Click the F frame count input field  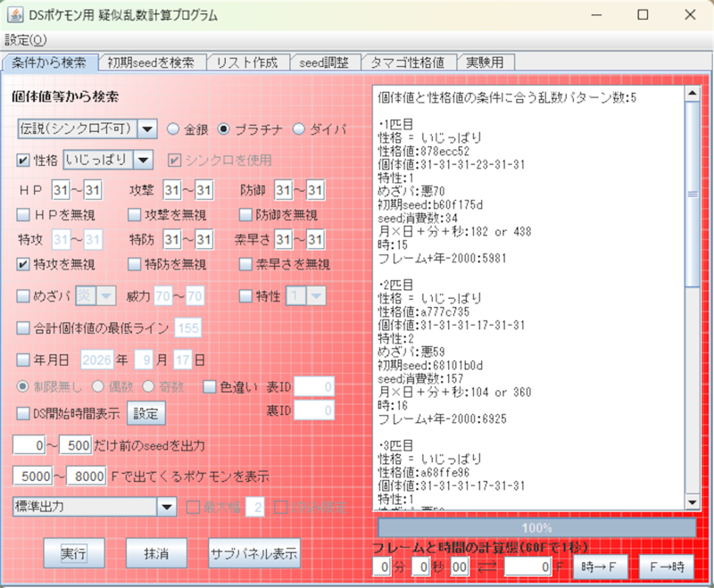[x=527, y=567]
